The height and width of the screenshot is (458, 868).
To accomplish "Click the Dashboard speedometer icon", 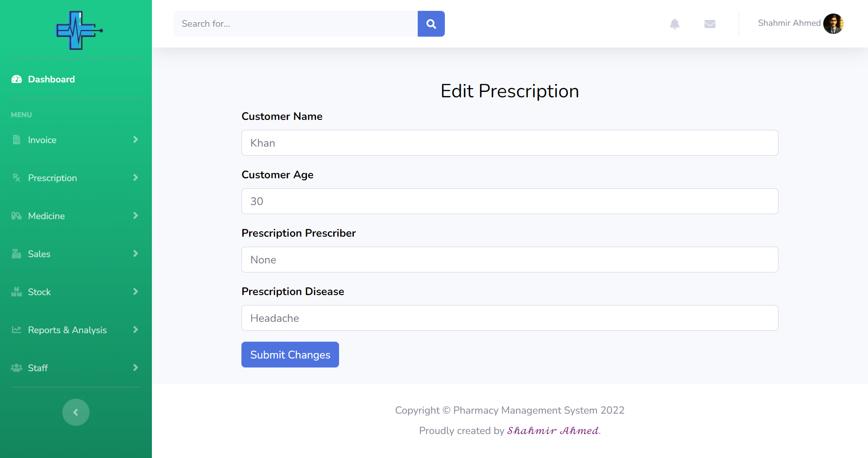I will click(17, 79).
